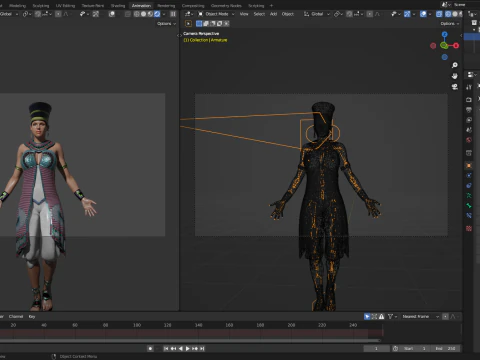Switch to the Texture Paint workspace
The width and height of the screenshot is (480, 360).
pyautogui.click(x=93, y=6)
